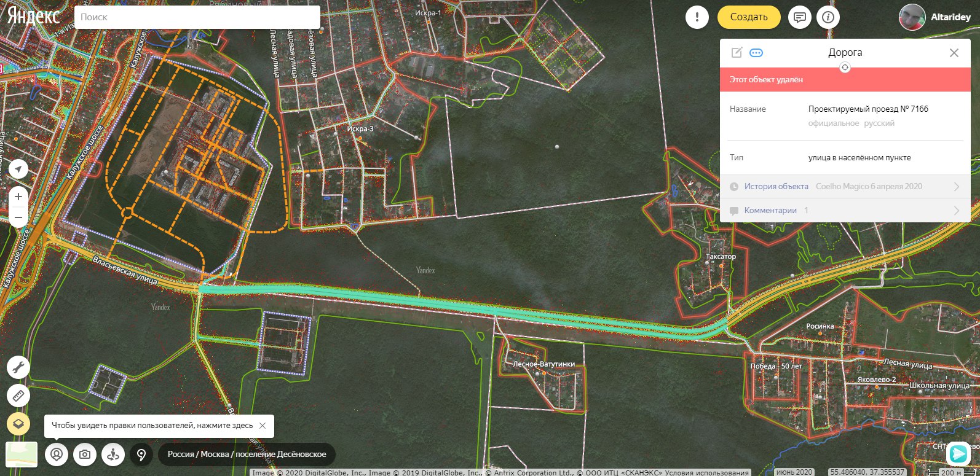Open the Altaridey profile avatar

pyautogui.click(x=912, y=17)
